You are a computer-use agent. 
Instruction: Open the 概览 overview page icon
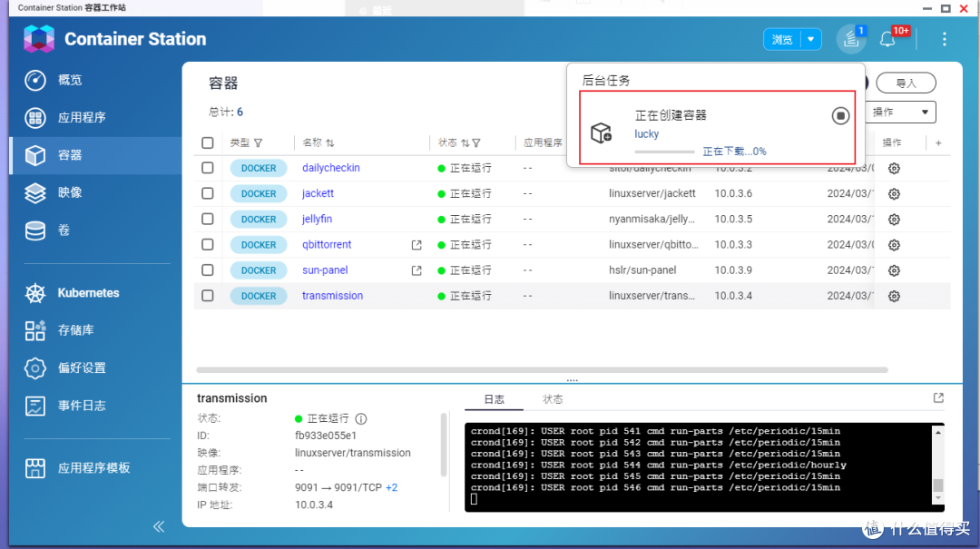(x=35, y=80)
